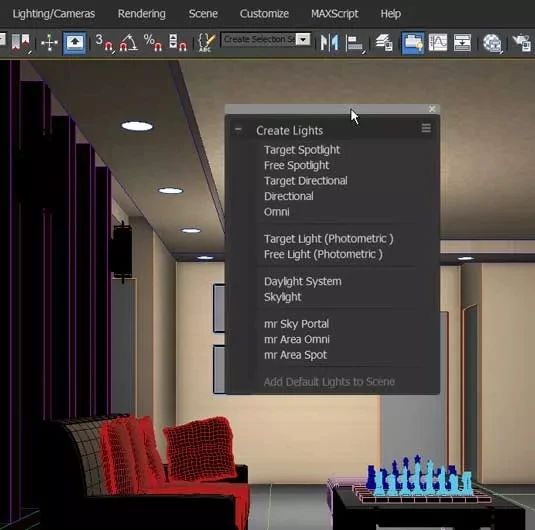Open Edit Named Selection Sets (ABC) icon
The image size is (535, 530).
(x=206, y=43)
